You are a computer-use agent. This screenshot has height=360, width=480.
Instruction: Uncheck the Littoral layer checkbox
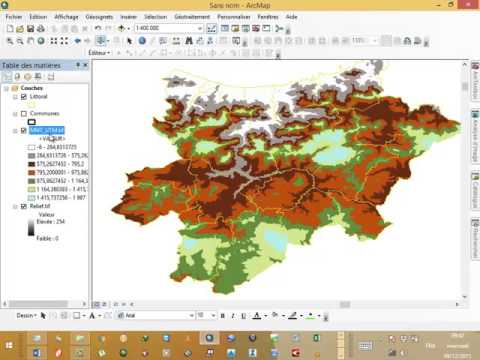(x=24, y=97)
